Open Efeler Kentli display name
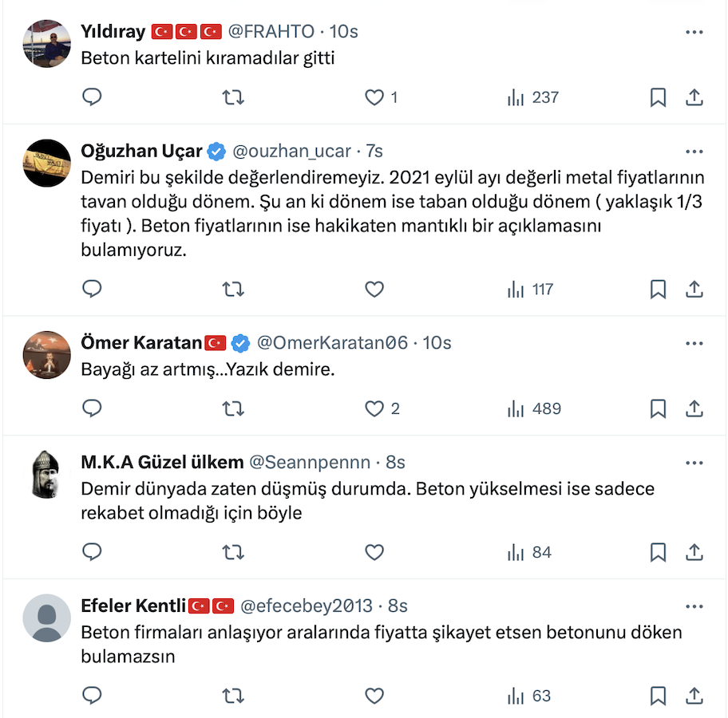This screenshot has width=728, height=718. click(x=133, y=606)
